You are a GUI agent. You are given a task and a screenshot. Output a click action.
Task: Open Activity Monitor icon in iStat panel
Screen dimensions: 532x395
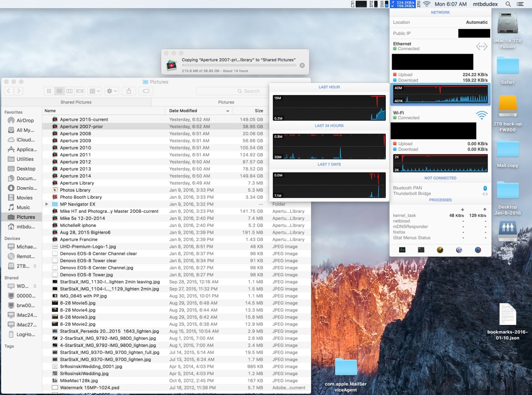point(402,250)
